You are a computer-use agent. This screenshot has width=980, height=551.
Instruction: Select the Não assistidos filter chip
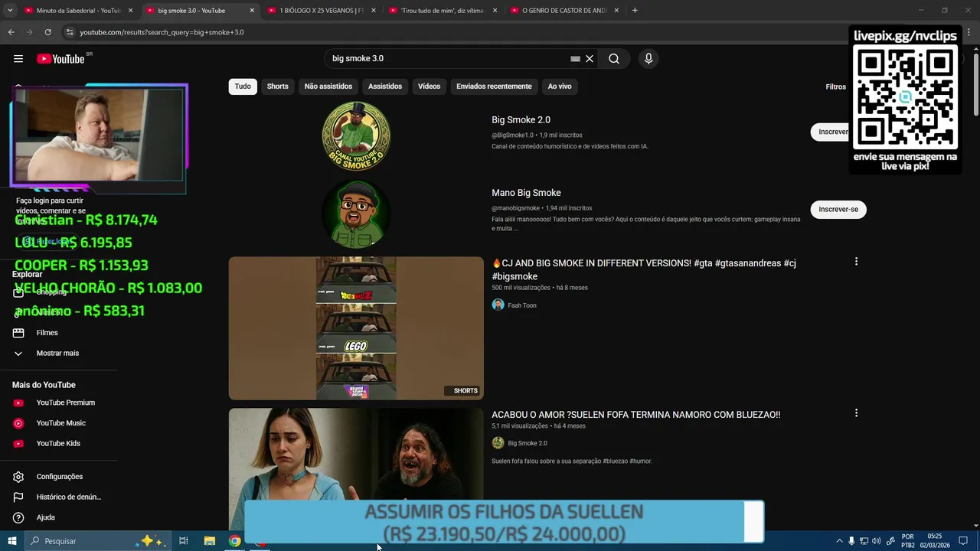pos(328,86)
